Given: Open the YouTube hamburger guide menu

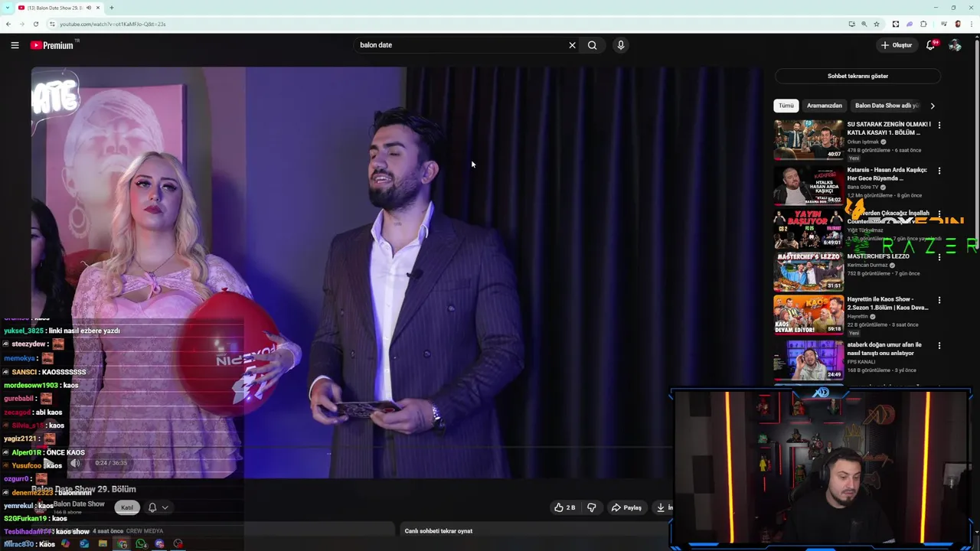Looking at the screenshot, I should pos(15,45).
